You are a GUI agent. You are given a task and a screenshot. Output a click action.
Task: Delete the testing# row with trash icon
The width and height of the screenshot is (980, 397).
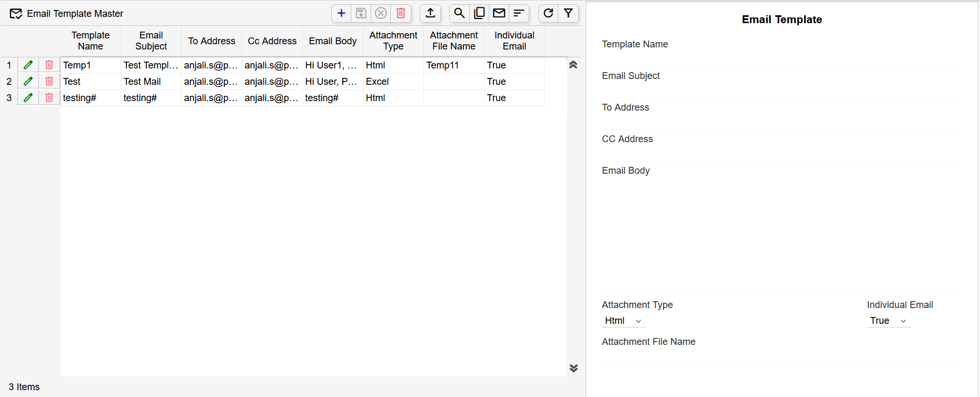(x=49, y=98)
